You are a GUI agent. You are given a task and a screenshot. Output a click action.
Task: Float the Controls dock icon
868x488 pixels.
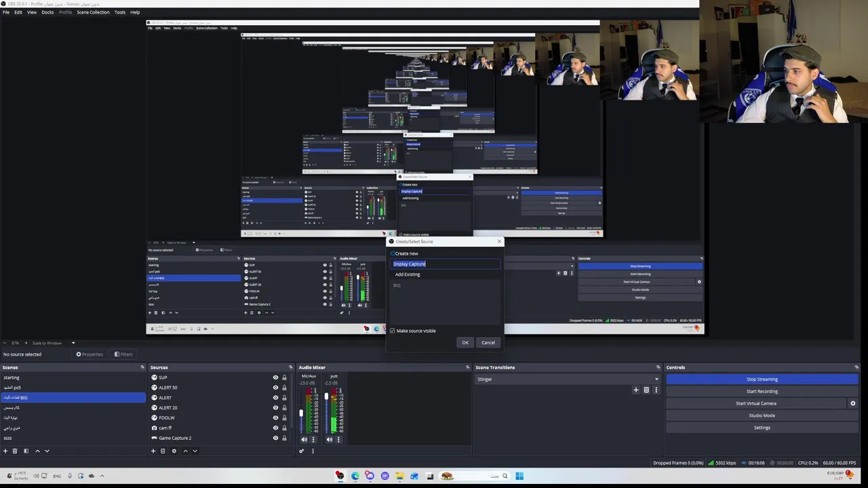point(857,367)
